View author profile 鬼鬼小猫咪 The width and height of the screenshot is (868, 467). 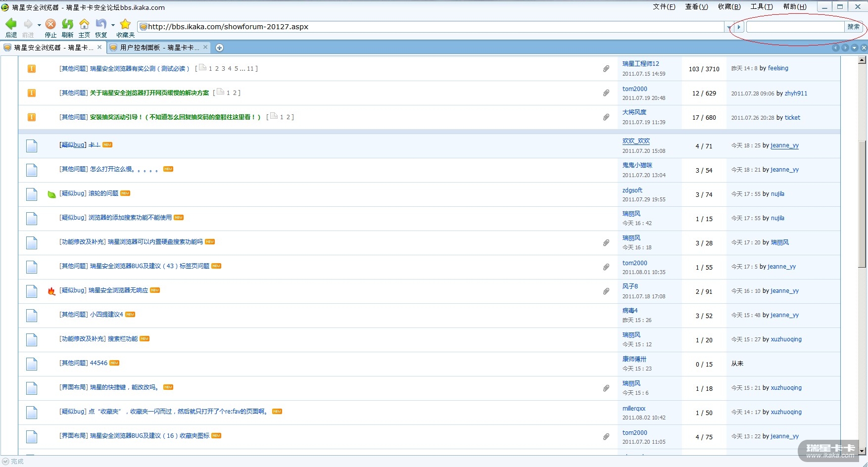[x=637, y=165]
